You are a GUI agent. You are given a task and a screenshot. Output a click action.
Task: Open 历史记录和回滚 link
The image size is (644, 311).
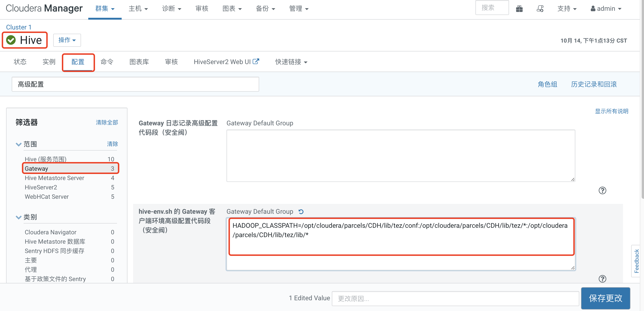click(x=594, y=84)
